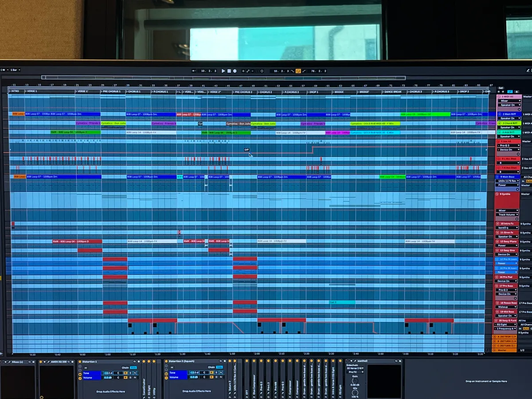Screen dimensions: 532x399
Task: Toggle AMEK EQ 200 device activator
Action: [41, 362]
